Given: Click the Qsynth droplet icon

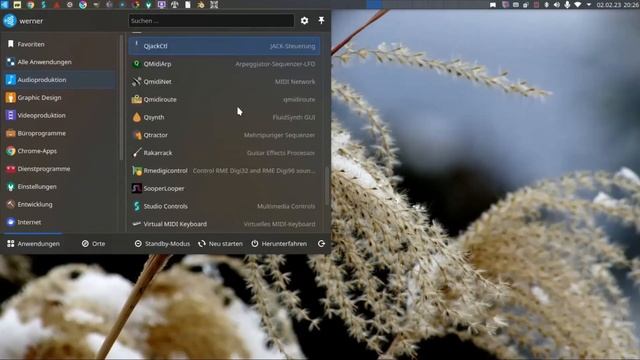Looking at the screenshot, I should pyautogui.click(x=137, y=117).
